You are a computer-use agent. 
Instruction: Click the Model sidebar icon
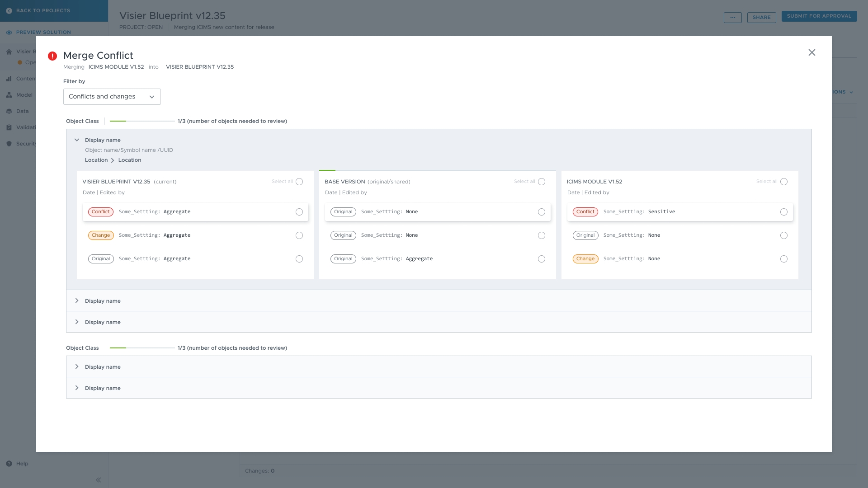9,95
